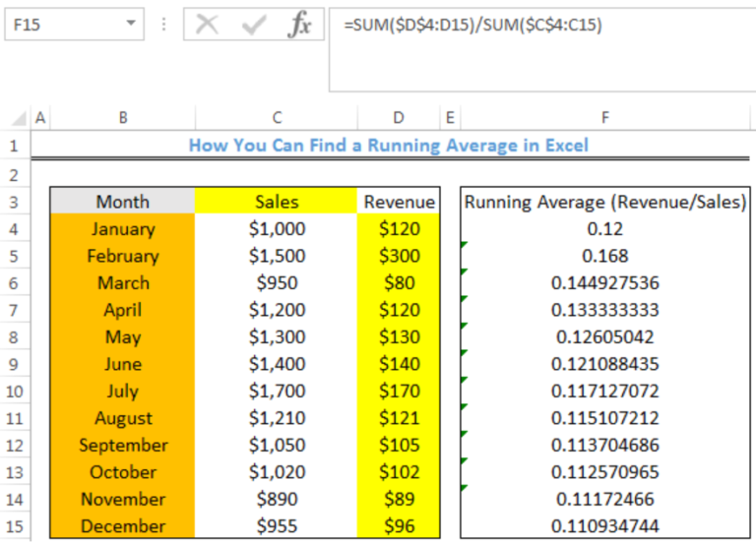Click the Enter checkmark formula bar icon
The image size is (756, 544).
[254, 25]
